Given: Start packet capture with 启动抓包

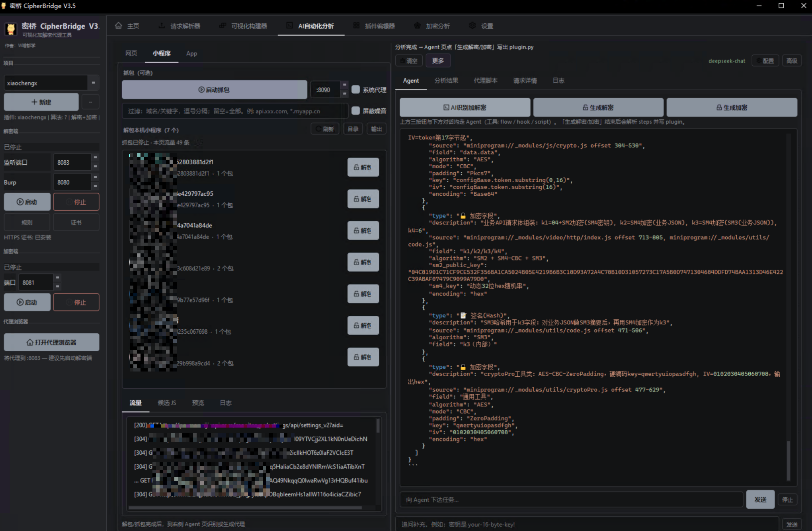Looking at the screenshot, I should [x=215, y=89].
